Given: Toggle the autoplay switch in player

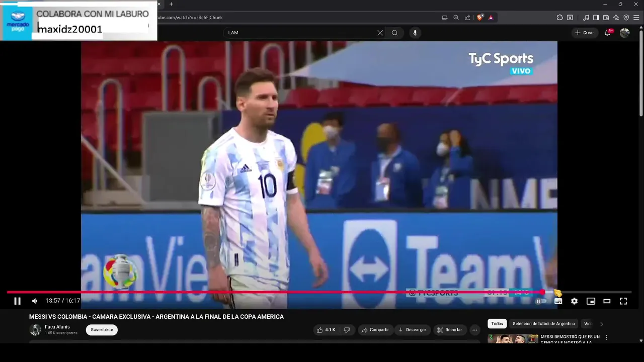Looking at the screenshot, I should pyautogui.click(x=541, y=301).
